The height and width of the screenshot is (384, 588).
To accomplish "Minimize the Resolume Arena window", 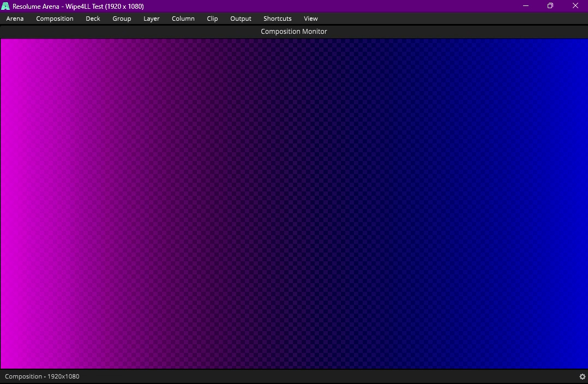I will 526,6.
